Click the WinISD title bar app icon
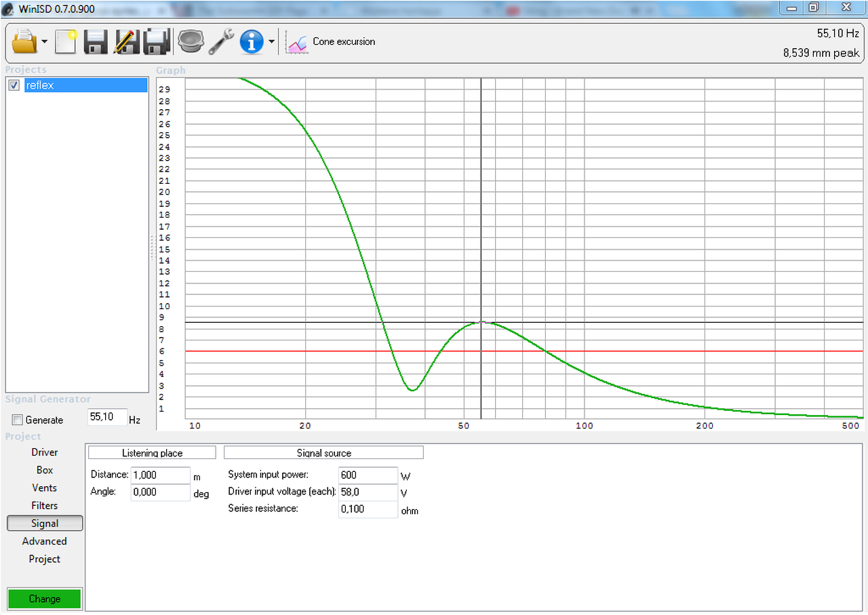 pyautogui.click(x=8, y=9)
